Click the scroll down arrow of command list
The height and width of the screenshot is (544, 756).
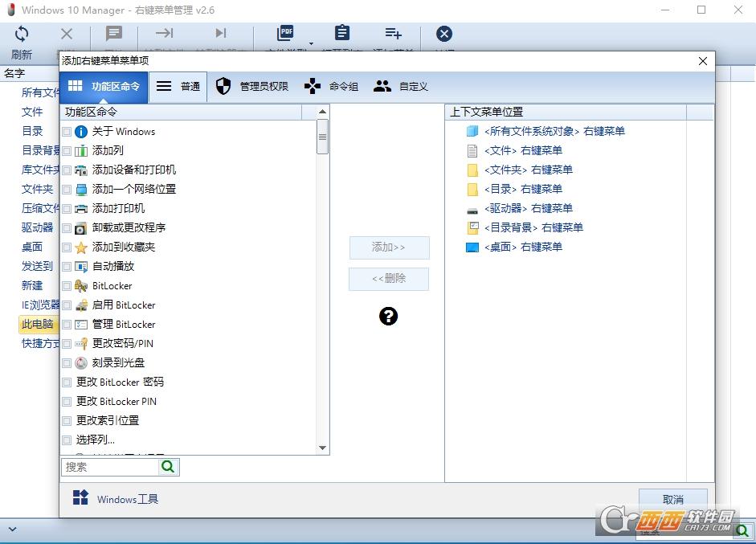[322, 448]
